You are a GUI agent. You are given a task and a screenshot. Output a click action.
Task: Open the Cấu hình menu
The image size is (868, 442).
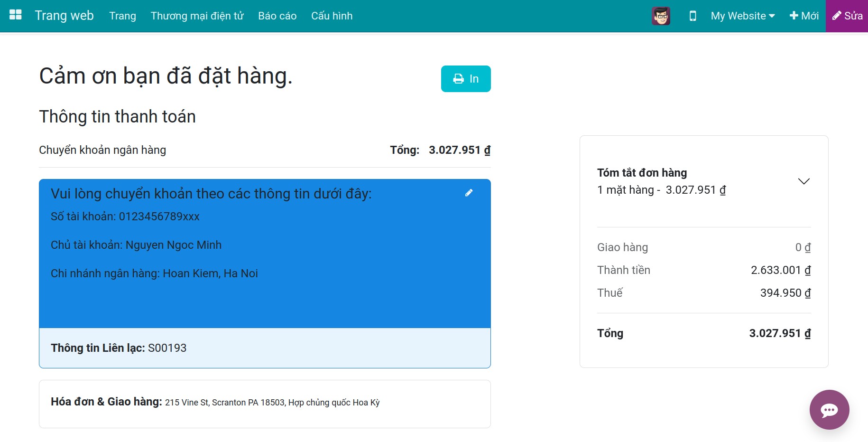coord(332,16)
